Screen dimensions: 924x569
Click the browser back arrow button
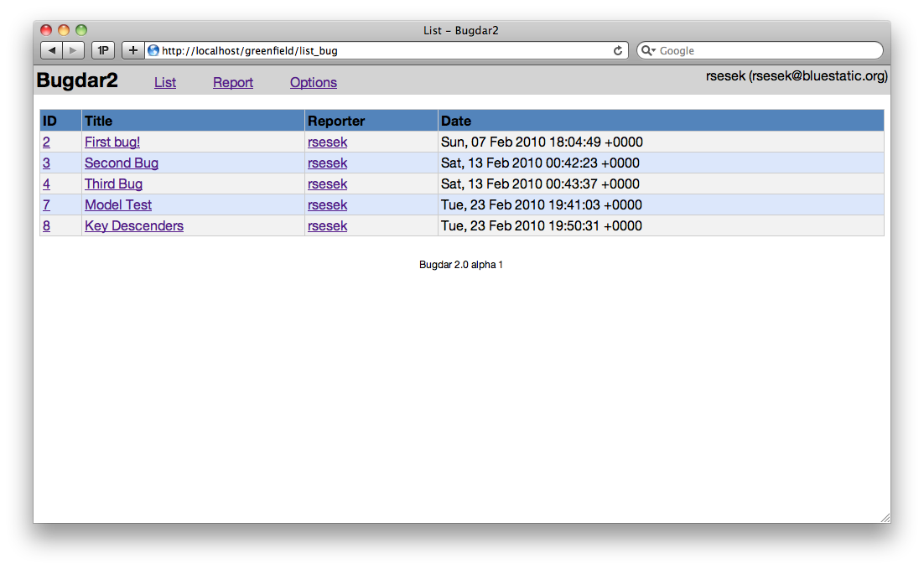pyautogui.click(x=52, y=50)
